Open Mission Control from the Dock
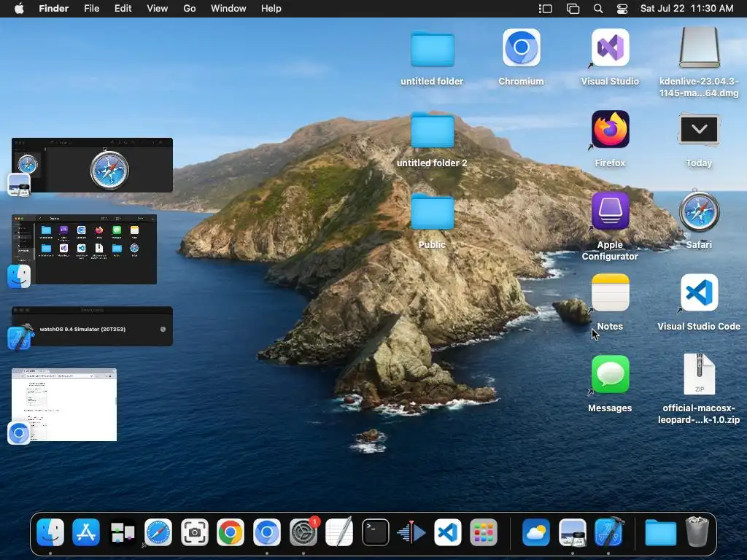Viewport: 747px width, 560px height. [123, 532]
